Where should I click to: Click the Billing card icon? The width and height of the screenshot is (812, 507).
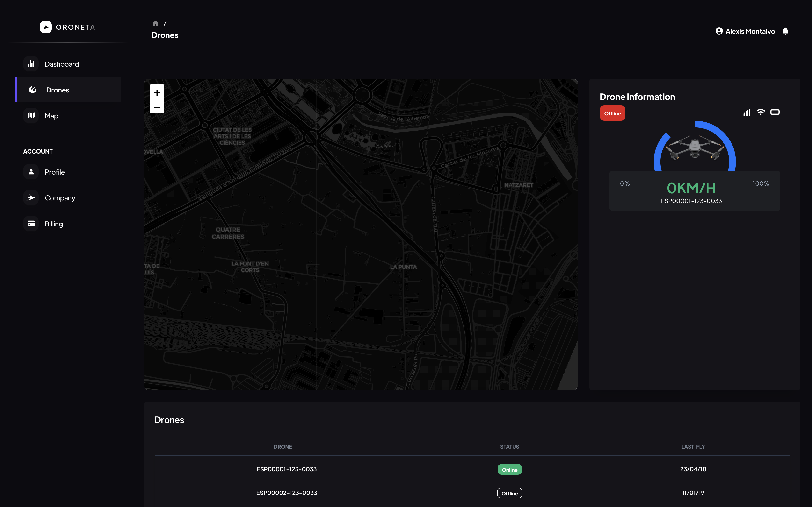tap(31, 224)
